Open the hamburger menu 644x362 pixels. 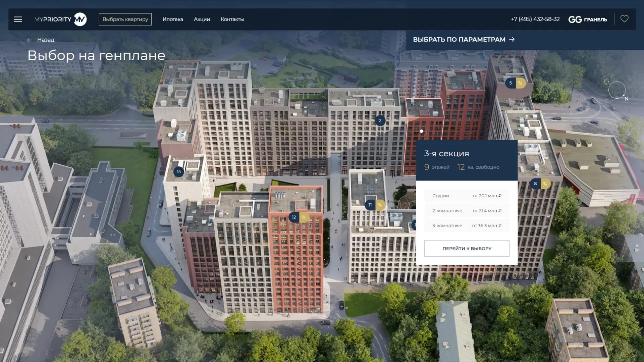point(18,19)
